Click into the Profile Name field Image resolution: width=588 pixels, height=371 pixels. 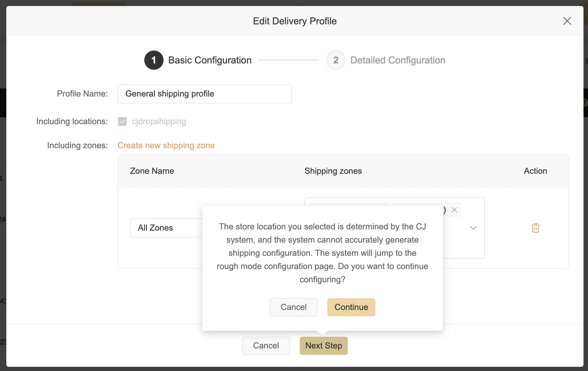(204, 94)
